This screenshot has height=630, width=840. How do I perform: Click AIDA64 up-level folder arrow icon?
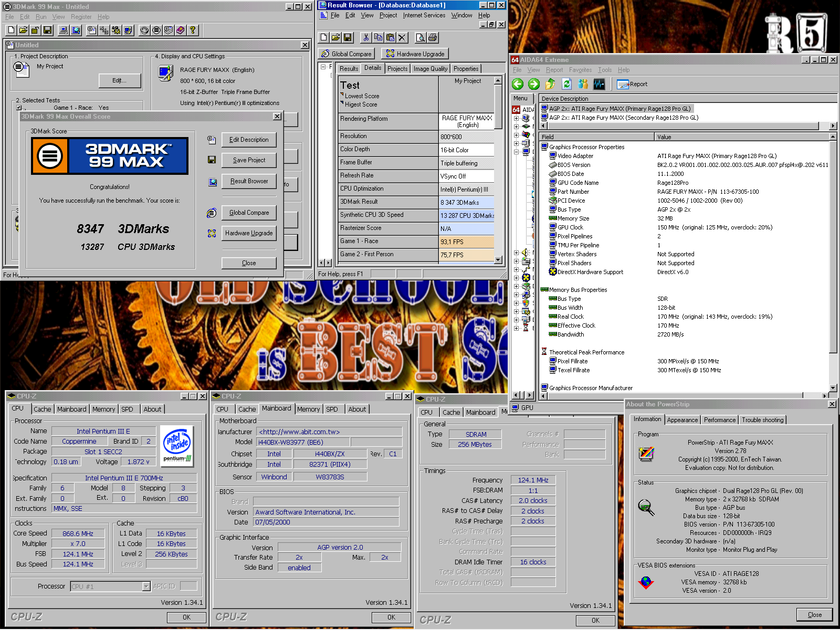(x=550, y=84)
